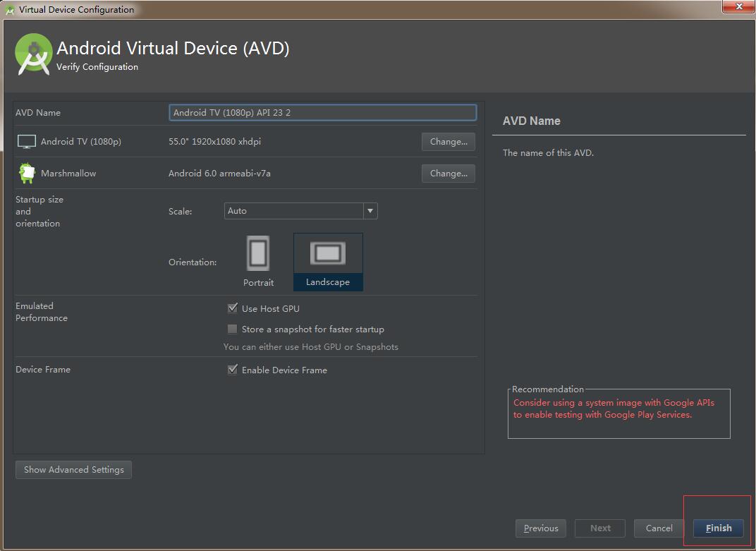Click 'The name of this AVD.' description
Image resolution: width=756 pixels, height=551 pixels.
point(548,153)
